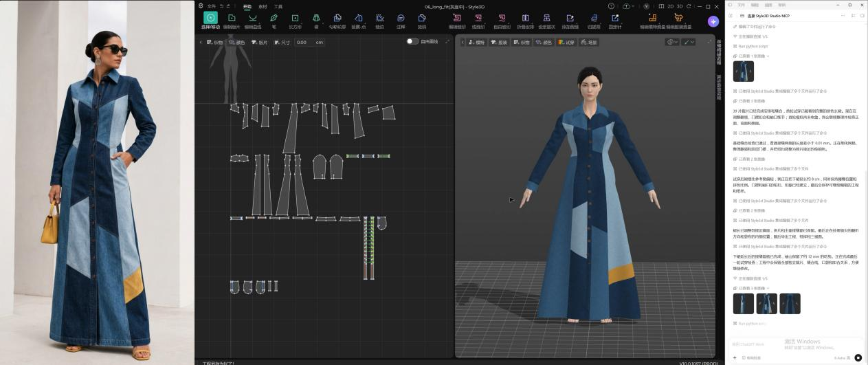Select the 长方形 (Rectangle) tool

pyautogui.click(x=295, y=21)
